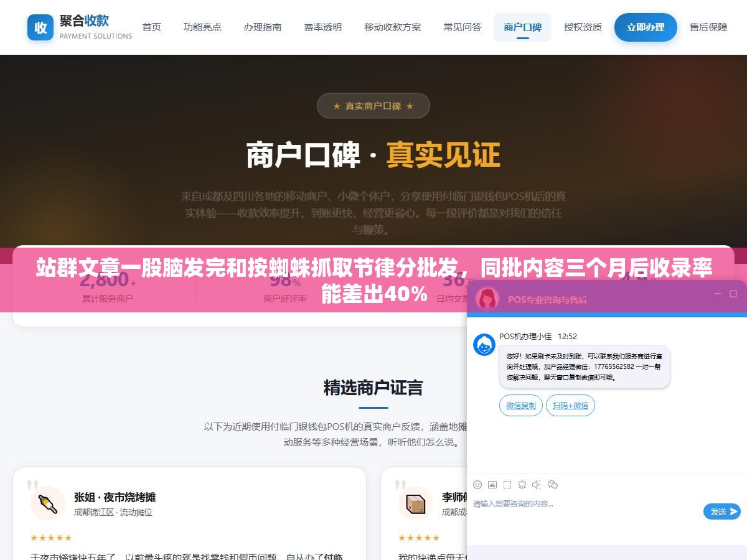
Task: Open 功能亮点 navigation item
Action: pyautogui.click(x=202, y=27)
